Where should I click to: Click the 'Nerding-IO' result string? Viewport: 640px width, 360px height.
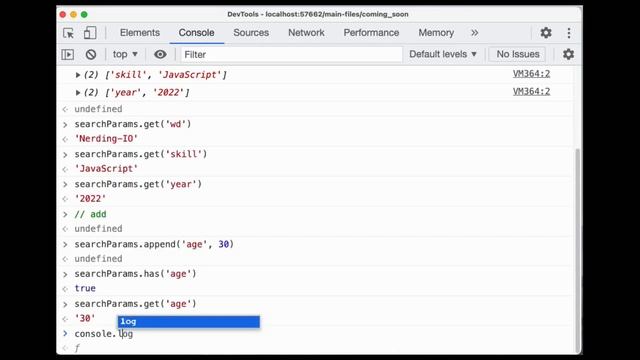pyautogui.click(x=106, y=139)
